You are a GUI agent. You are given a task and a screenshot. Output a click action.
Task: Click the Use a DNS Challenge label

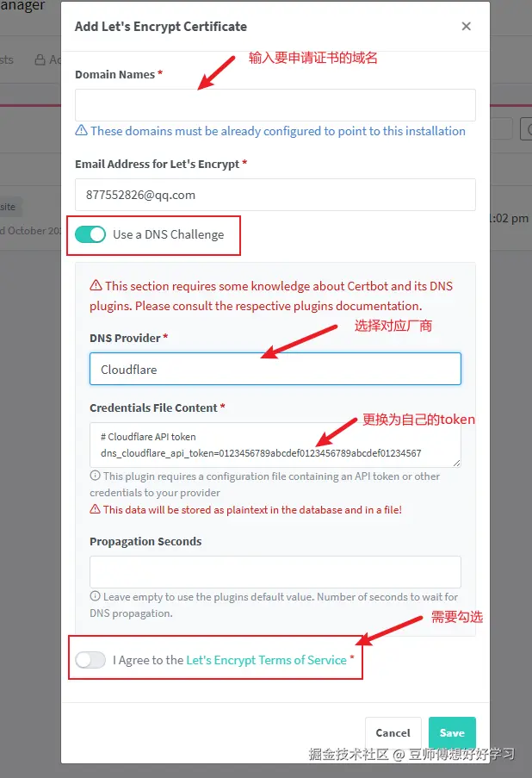click(169, 234)
